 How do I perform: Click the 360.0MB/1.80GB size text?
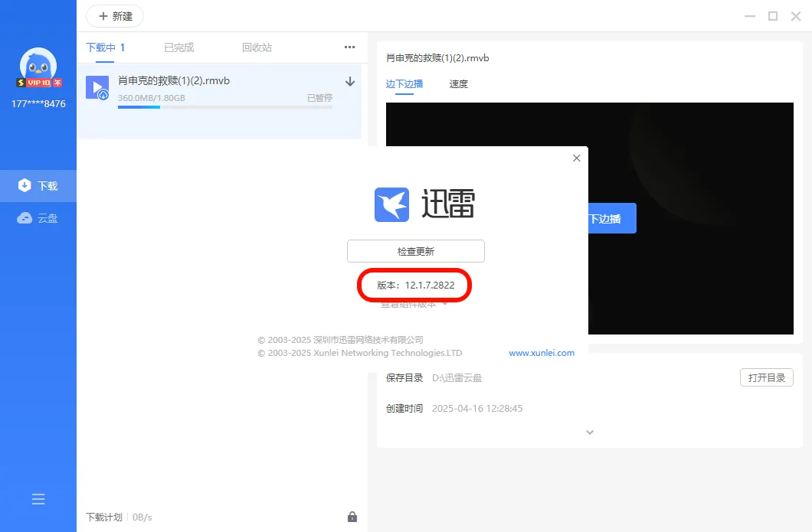[x=151, y=98]
